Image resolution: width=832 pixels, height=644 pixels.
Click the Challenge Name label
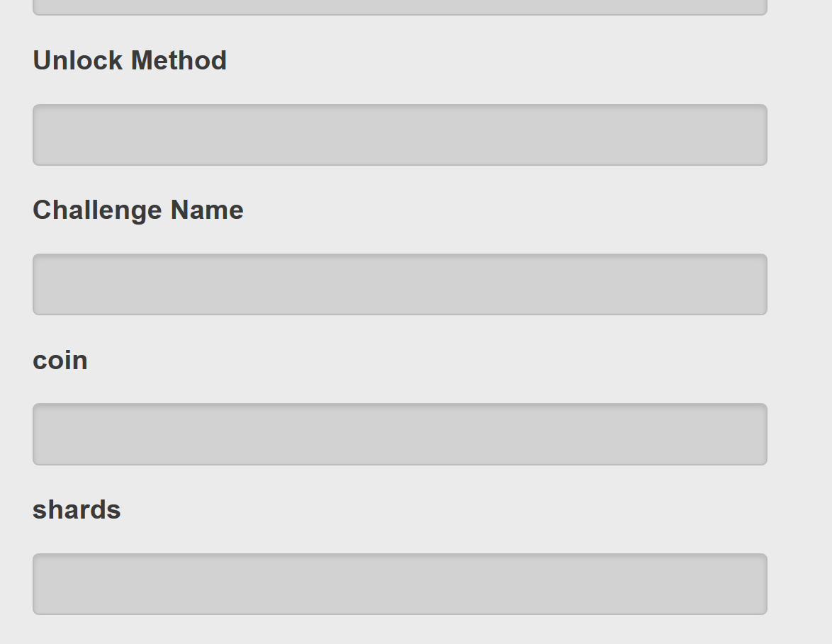coord(138,210)
